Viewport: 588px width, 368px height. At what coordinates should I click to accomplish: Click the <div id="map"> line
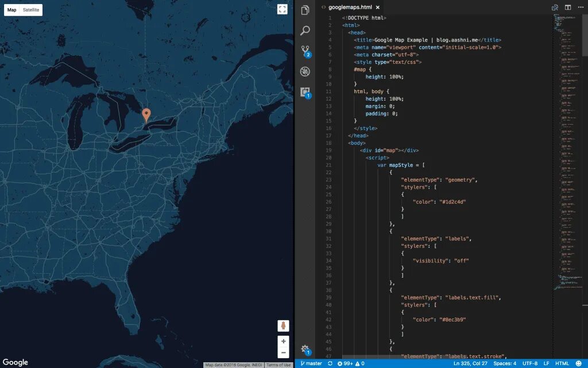389,150
